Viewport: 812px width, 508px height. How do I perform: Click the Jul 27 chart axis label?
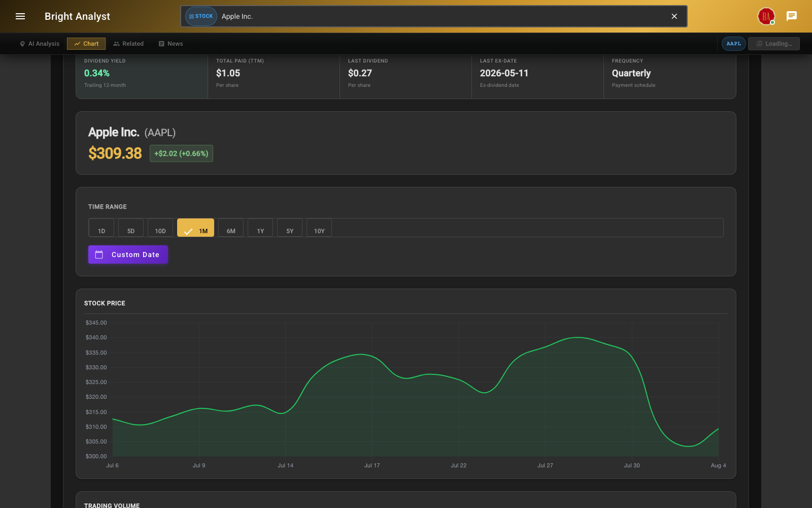tap(546, 465)
